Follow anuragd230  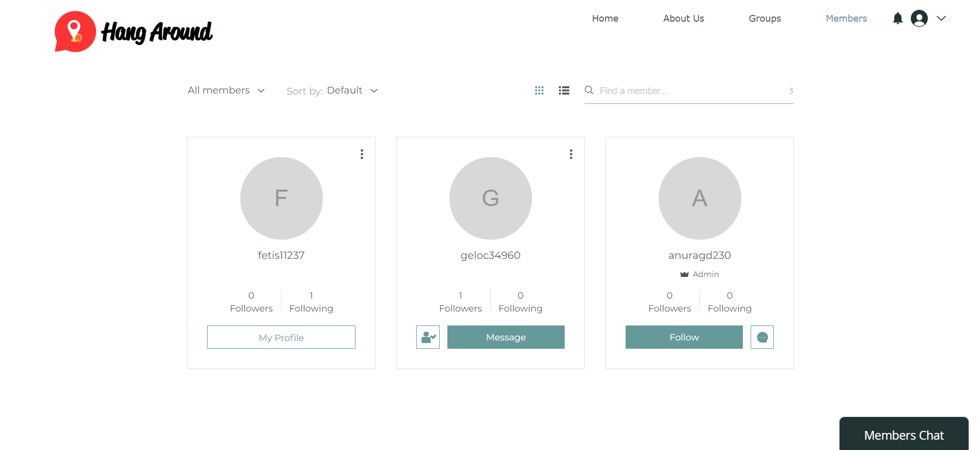[x=684, y=337]
